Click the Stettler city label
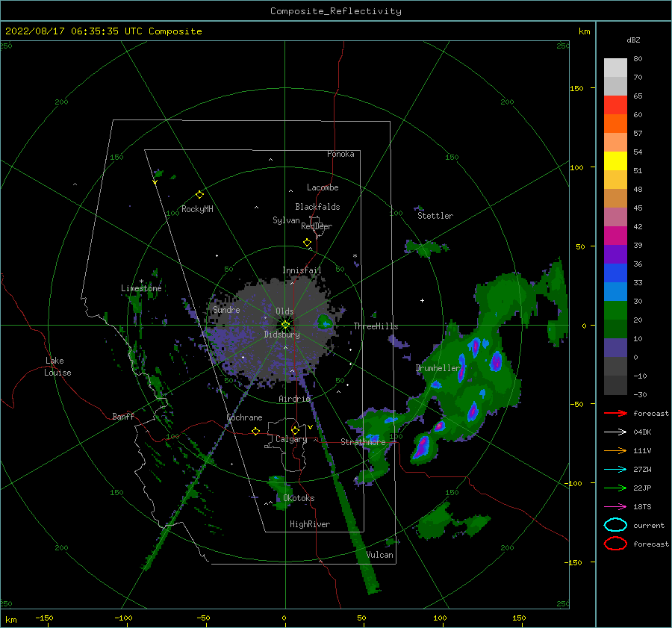The height and width of the screenshot is (628, 672). (435, 216)
